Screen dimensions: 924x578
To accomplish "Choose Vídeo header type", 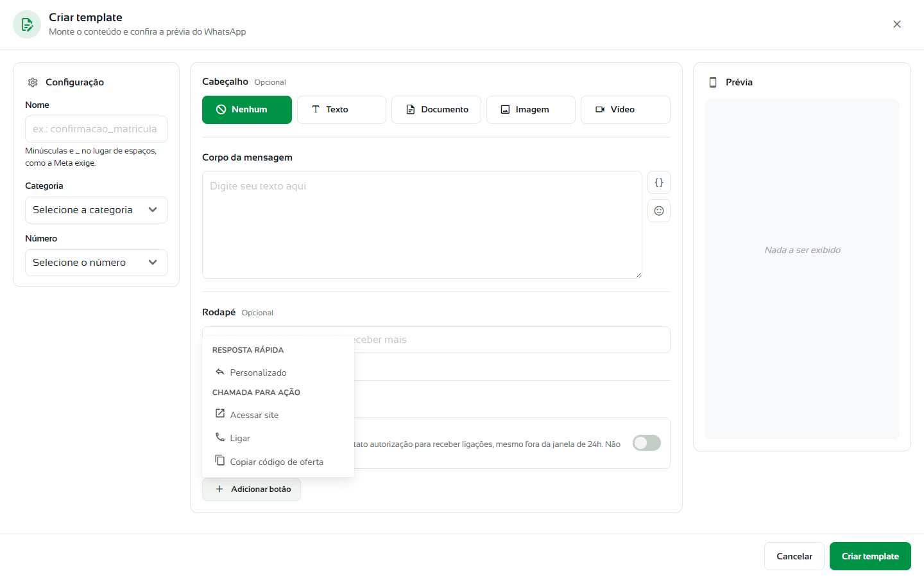I will click(x=626, y=110).
